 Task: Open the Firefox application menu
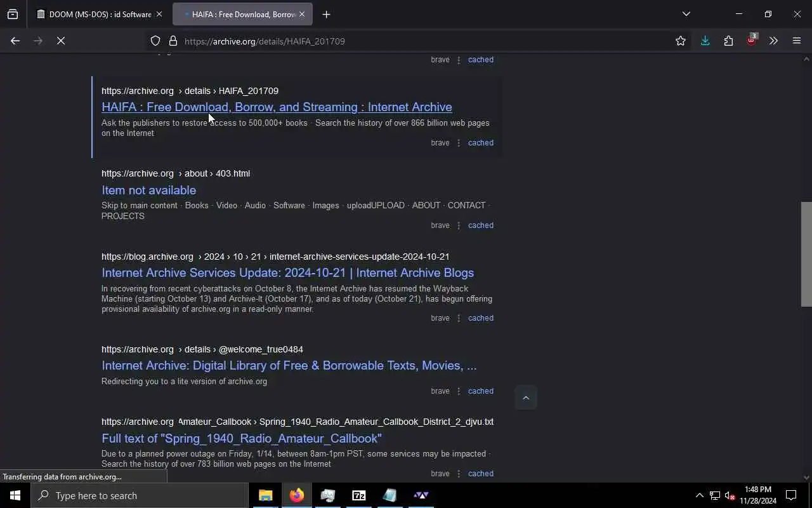tap(797, 41)
